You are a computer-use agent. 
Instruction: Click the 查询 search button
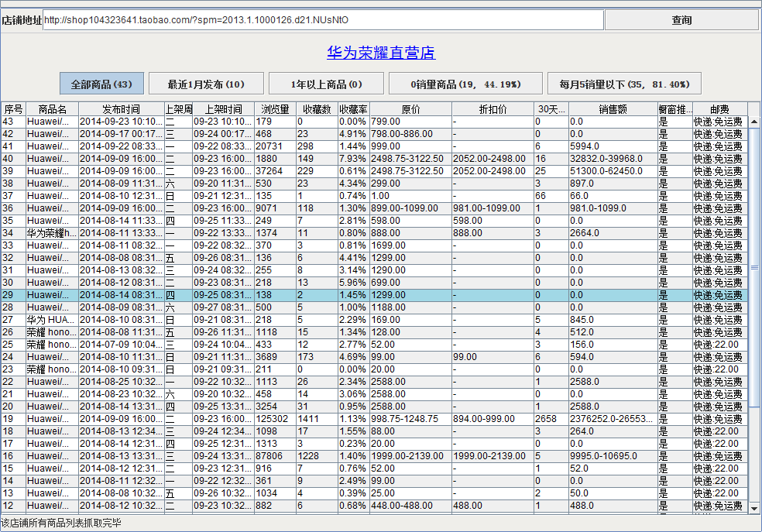pyautogui.click(x=681, y=20)
